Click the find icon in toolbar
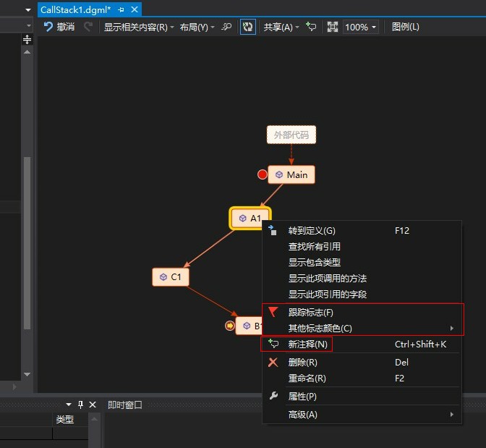The image size is (486, 448). (x=226, y=27)
